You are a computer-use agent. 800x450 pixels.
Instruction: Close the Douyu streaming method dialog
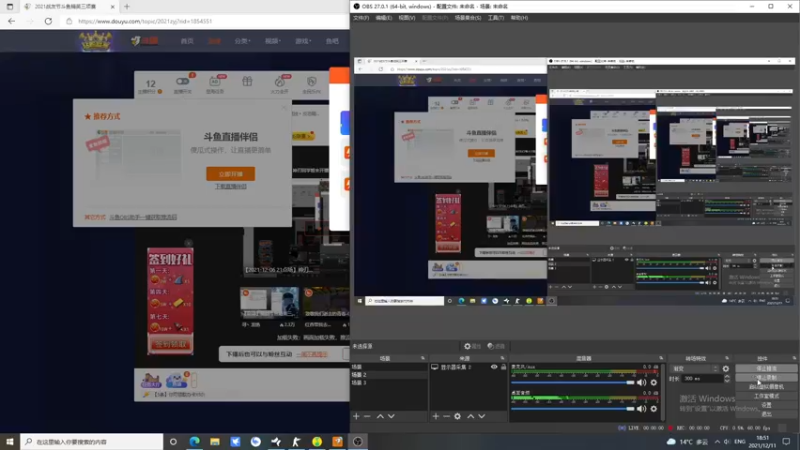[x=285, y=107]
